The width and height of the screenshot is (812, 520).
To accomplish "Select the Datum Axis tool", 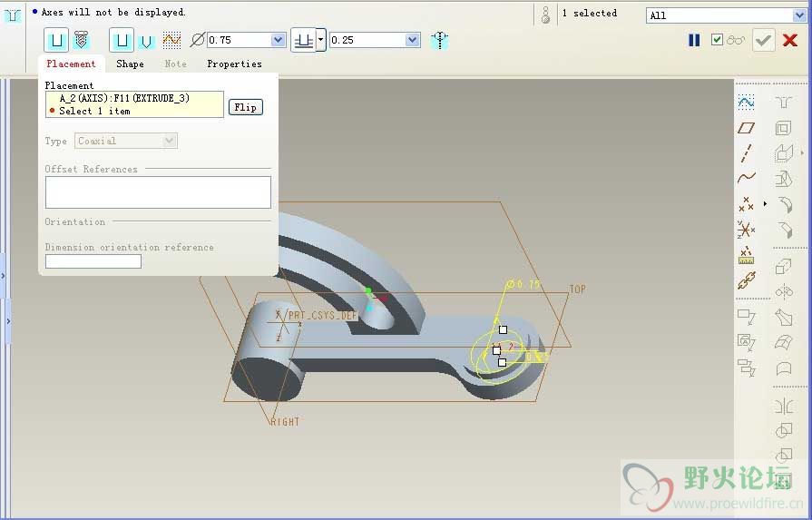I will [747, 152].
